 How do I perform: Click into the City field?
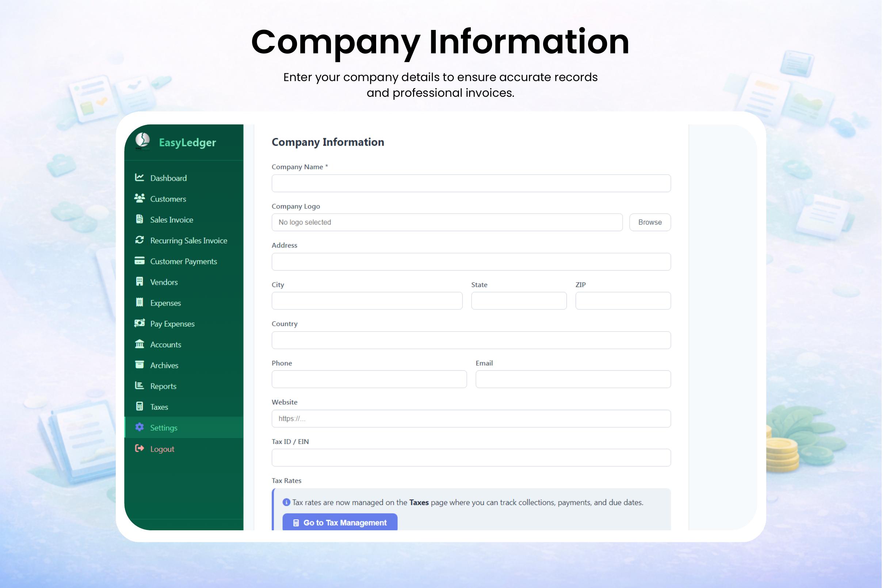pos(367,301)
